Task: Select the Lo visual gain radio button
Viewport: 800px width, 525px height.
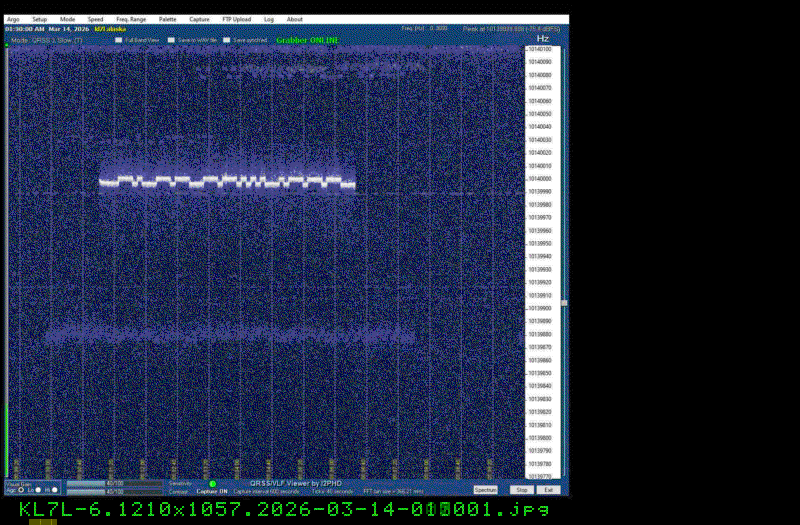Action: point(38,490)
